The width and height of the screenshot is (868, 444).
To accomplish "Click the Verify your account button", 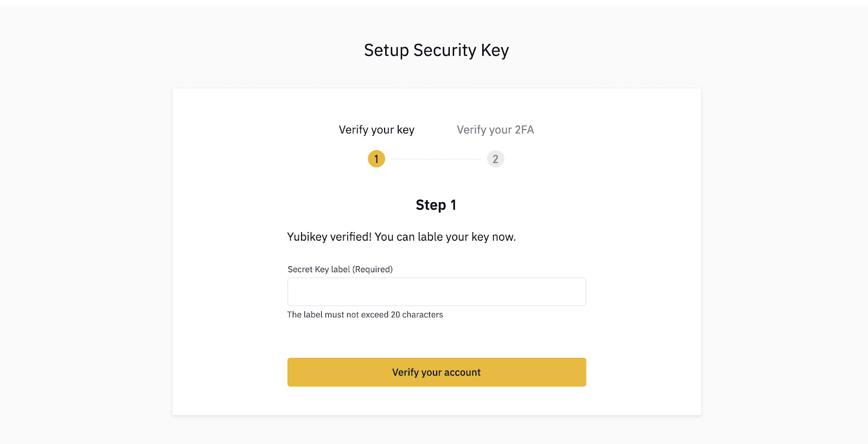I will pos(437,372).
